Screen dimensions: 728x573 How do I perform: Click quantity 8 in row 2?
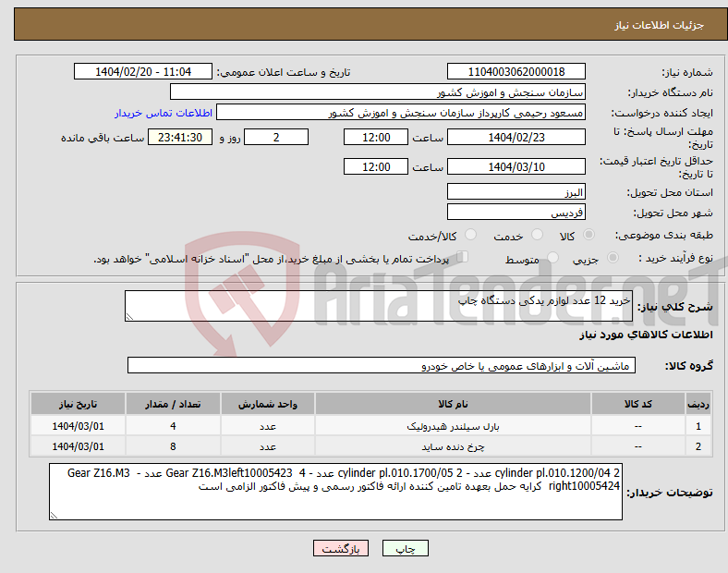[173, 446]
